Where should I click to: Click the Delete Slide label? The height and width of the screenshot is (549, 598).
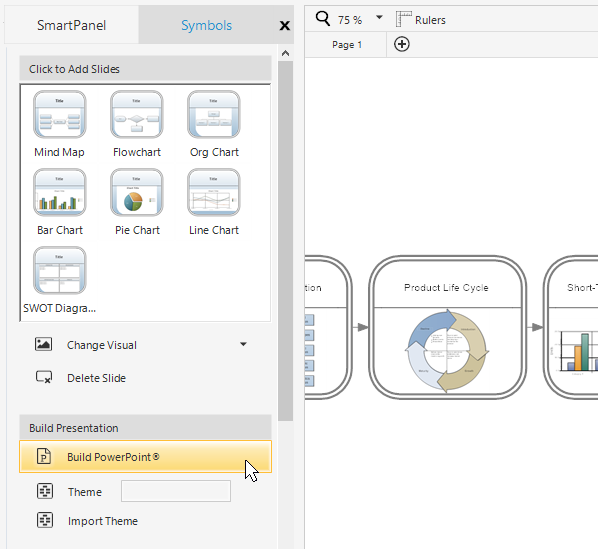[96, 378]
